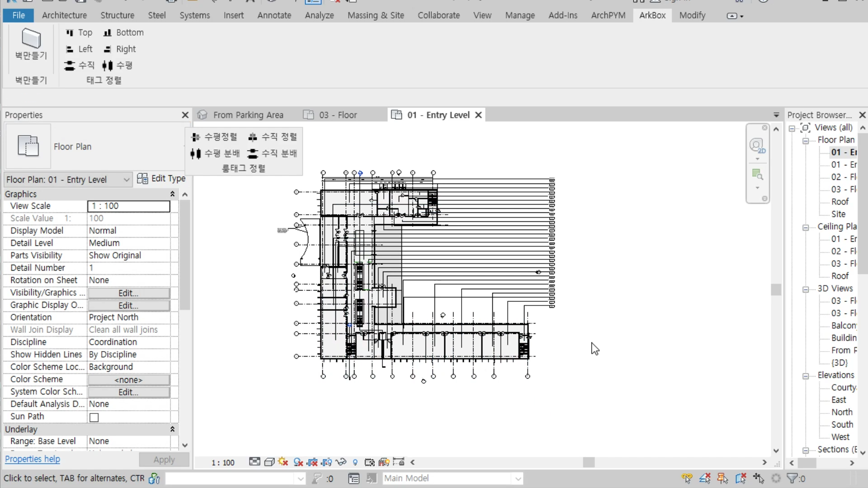Click the Crop View icon
Viewport: 868px width, 488px height.
click(312, 462)
